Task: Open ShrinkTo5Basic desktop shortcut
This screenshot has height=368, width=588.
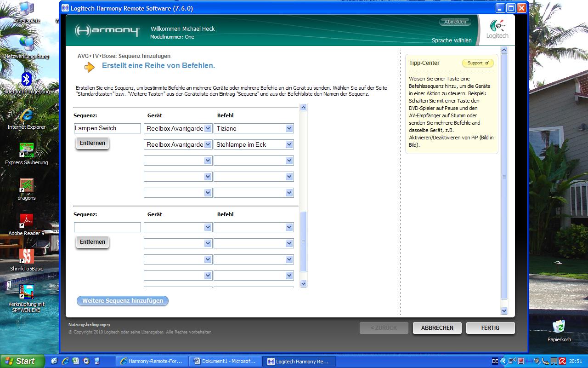Action: 26,257
